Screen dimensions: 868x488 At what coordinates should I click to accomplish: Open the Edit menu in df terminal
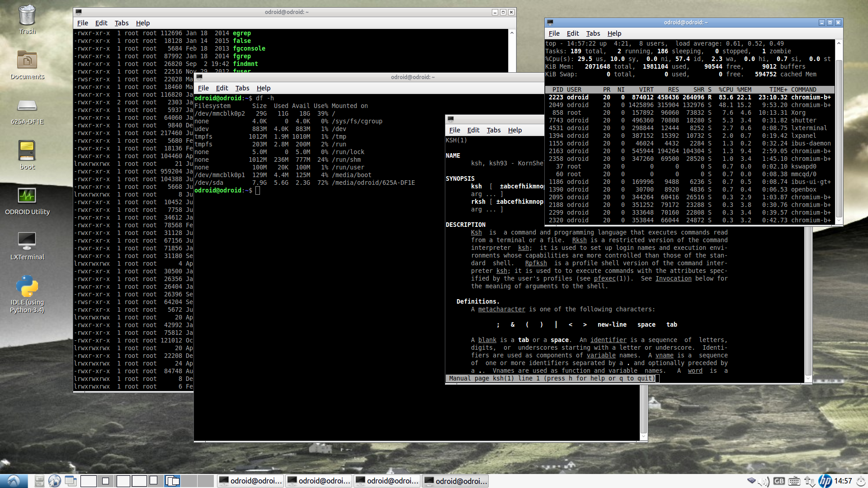click(x=222, y=88)
